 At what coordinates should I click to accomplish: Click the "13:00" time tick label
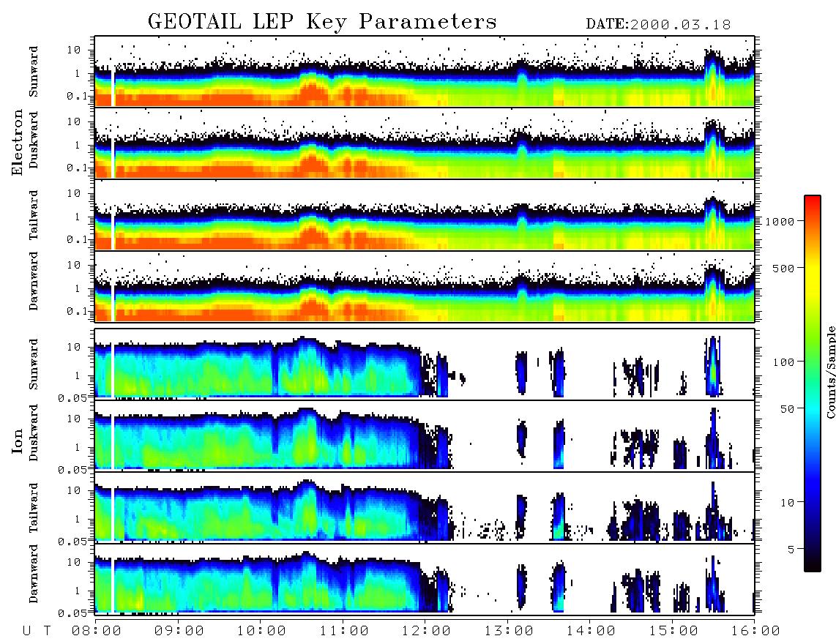(509, 631)
